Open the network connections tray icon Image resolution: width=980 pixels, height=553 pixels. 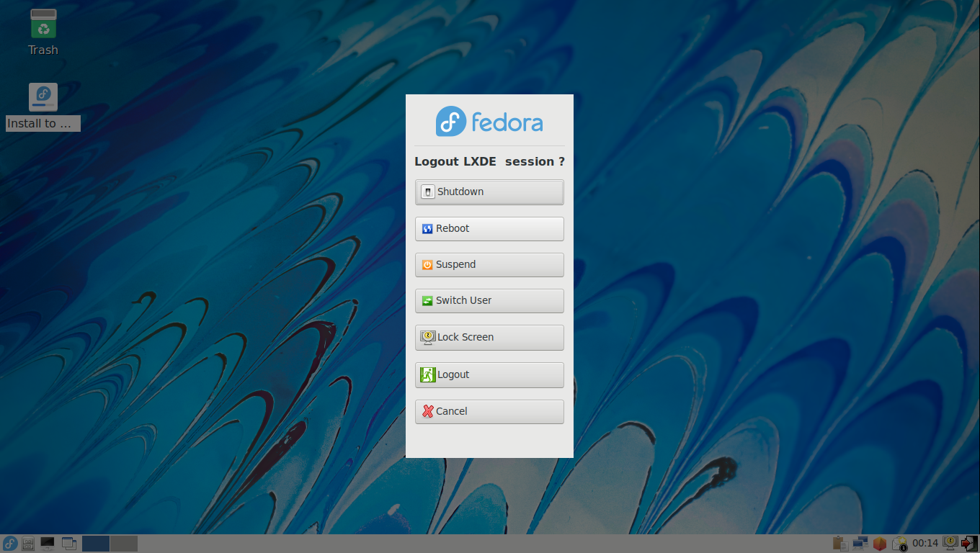coord(860,544)
